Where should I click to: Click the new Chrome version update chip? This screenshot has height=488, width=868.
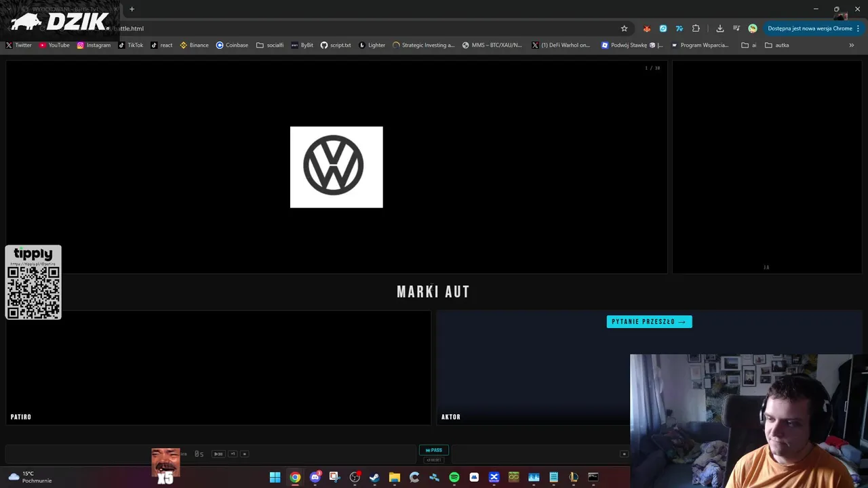[x=810, y=28]
